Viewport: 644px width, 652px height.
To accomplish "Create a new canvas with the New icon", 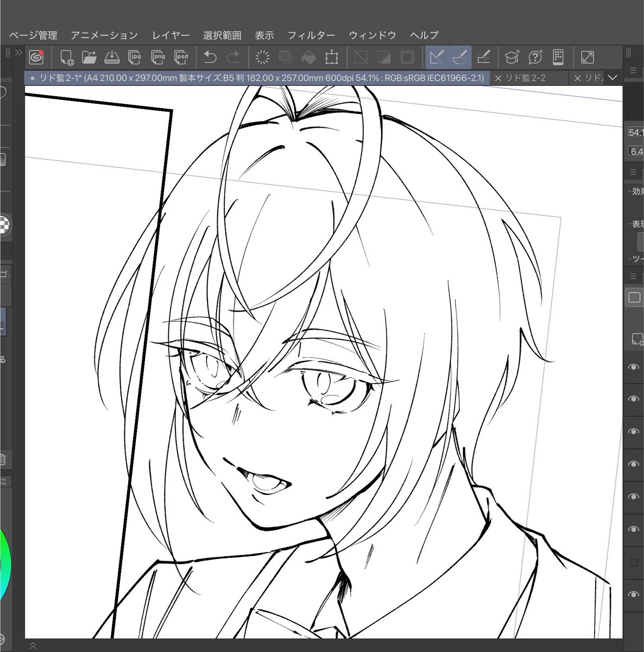I will tap(67, 57).
